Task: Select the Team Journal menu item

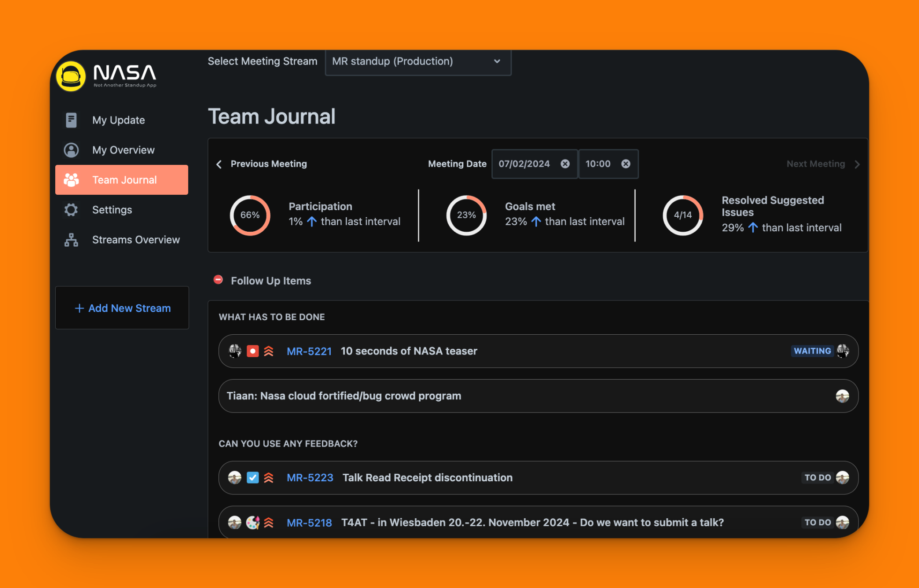Action: [122, 180]
